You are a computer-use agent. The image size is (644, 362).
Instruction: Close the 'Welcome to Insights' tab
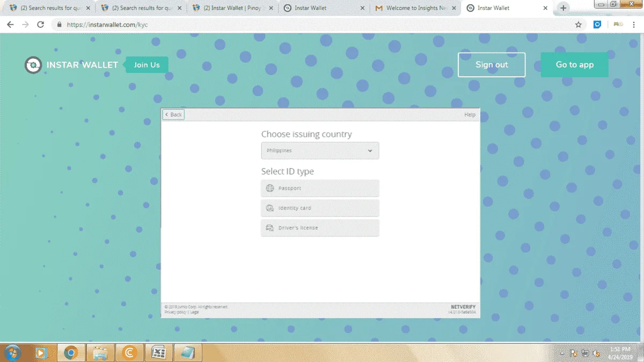tap(455, 8)
